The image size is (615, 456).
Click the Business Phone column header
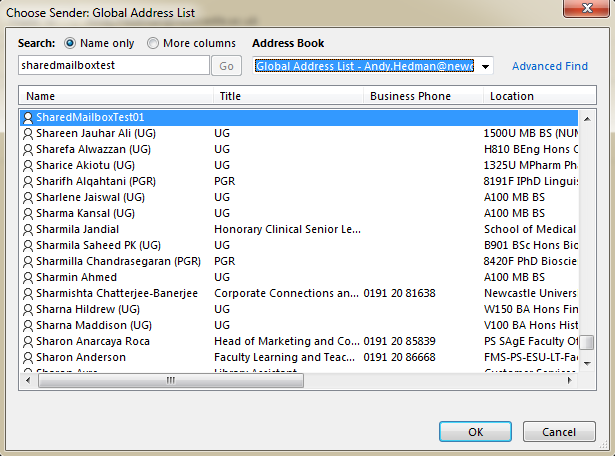click(424, 96)
